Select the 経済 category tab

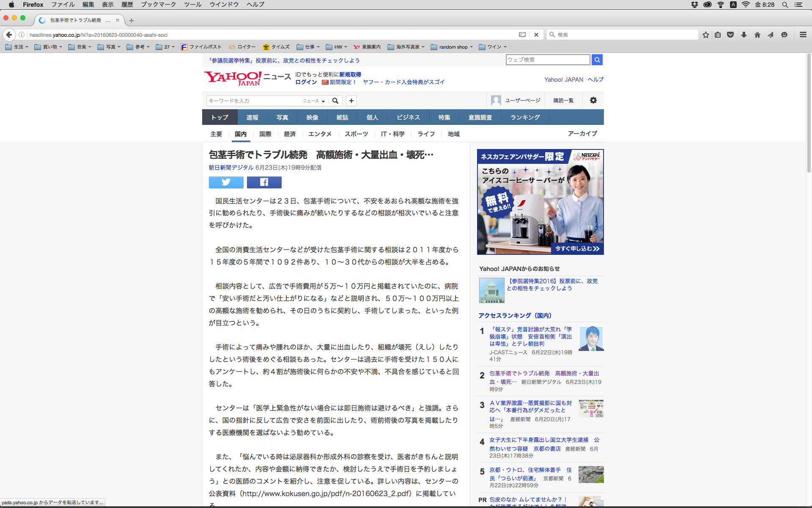[290, 134]
